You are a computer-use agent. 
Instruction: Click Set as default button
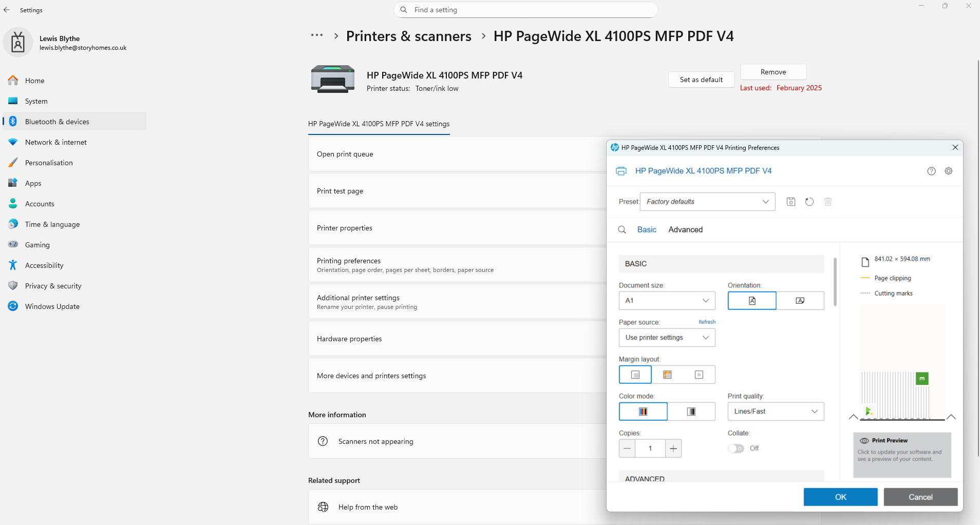coord(701,80)
